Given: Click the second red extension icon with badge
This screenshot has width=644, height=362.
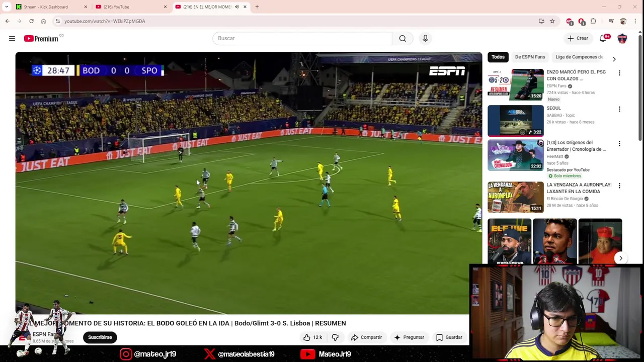Looking at the screenshot, I should click(x=581, y=21).
